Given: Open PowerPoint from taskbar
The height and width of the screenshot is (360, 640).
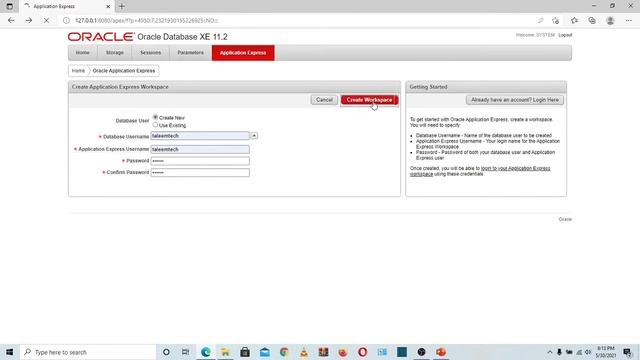Looking at the screenshot, I should tap(441, 352).
